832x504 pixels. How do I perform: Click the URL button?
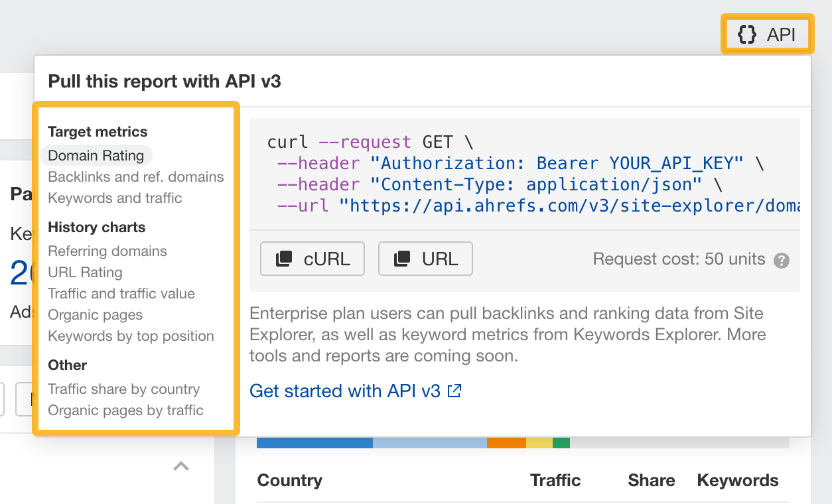tap(425, 259)
